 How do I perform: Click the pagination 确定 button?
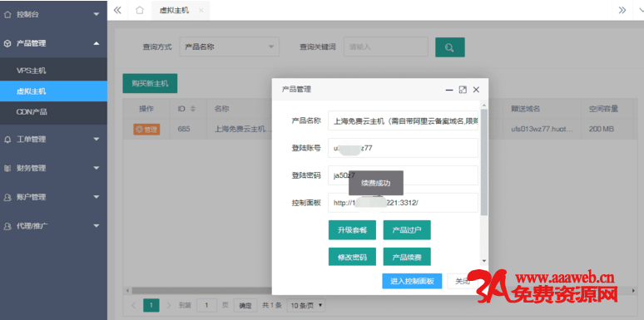click(245, 305)
